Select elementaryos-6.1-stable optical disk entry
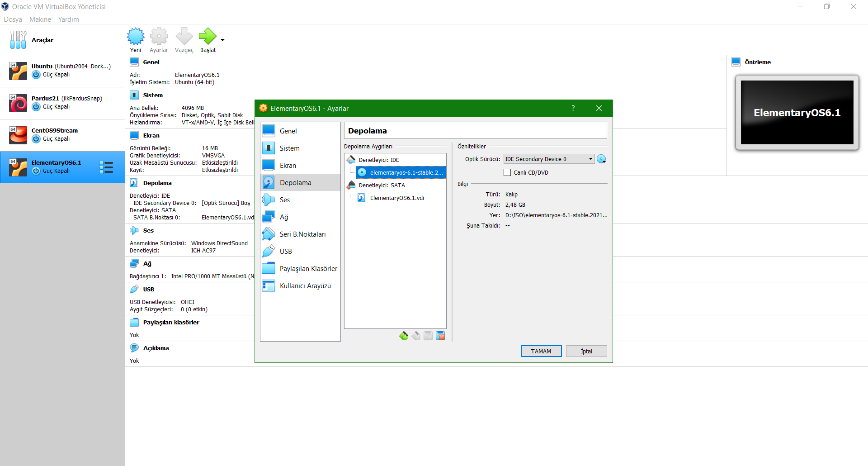Viewport: 868px width, 466px height. tap(401, 172)
